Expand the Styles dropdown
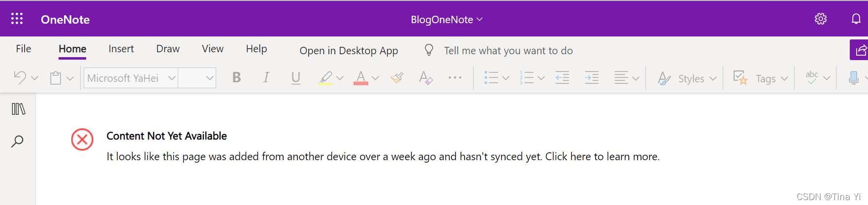The width and height of the screenshot is (868, 205). pyautogui.click(x=687, y=78)
